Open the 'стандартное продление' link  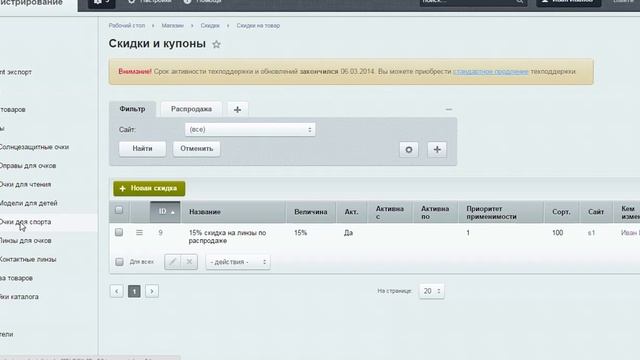click(491, 71)
